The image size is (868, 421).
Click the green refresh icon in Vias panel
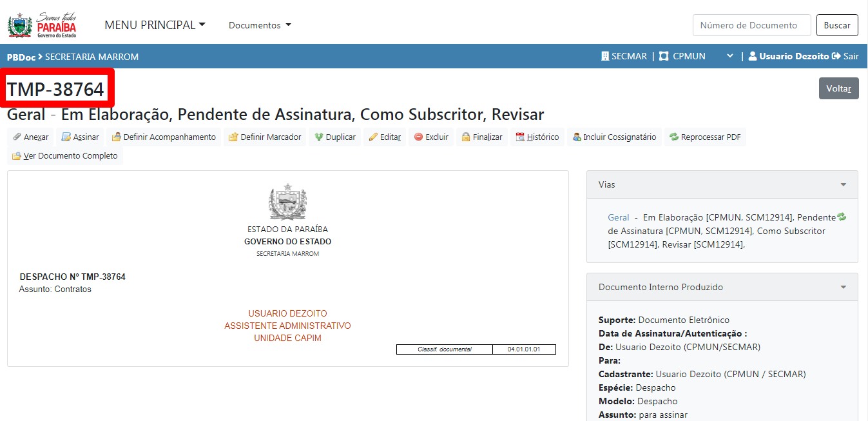841,217
